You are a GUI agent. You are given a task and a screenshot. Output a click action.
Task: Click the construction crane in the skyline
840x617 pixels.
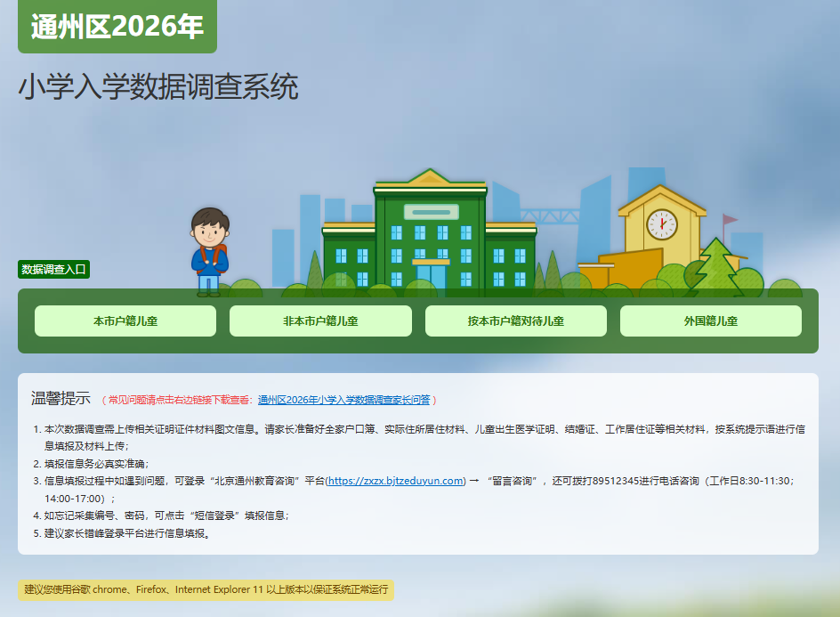click(547, 215)
